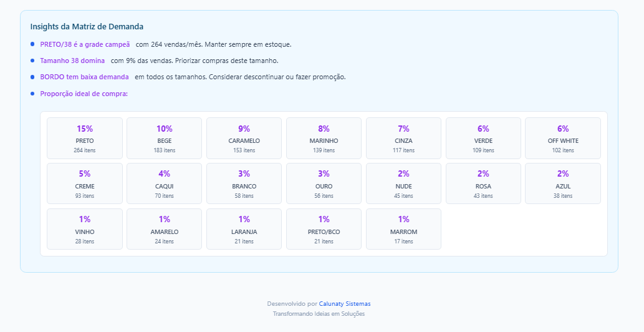644x332 pixels.
Task: Click the OURO color card
Action: pyautogui.click(x=324, y=183)
